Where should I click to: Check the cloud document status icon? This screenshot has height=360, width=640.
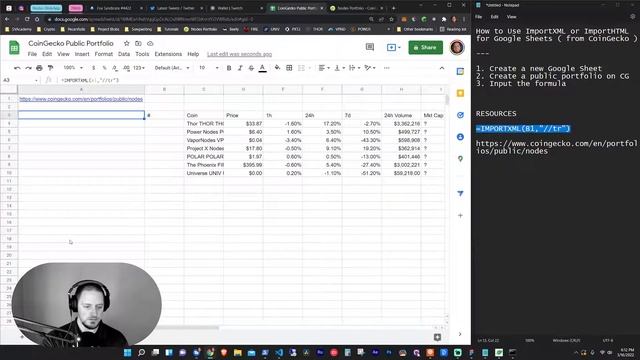point(150,43)
